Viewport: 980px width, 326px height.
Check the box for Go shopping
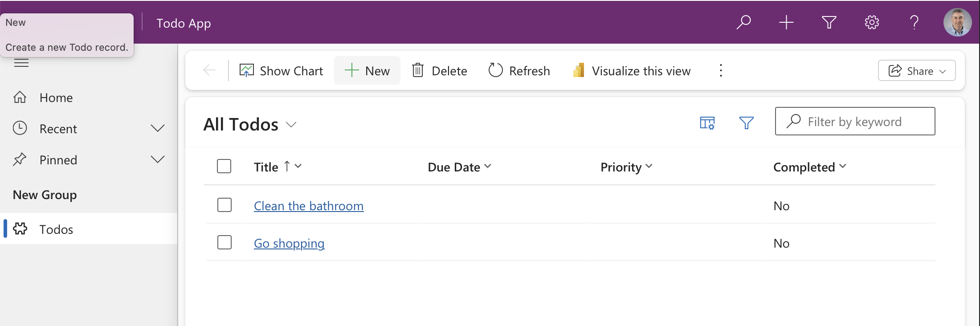[x=225, y=242]
